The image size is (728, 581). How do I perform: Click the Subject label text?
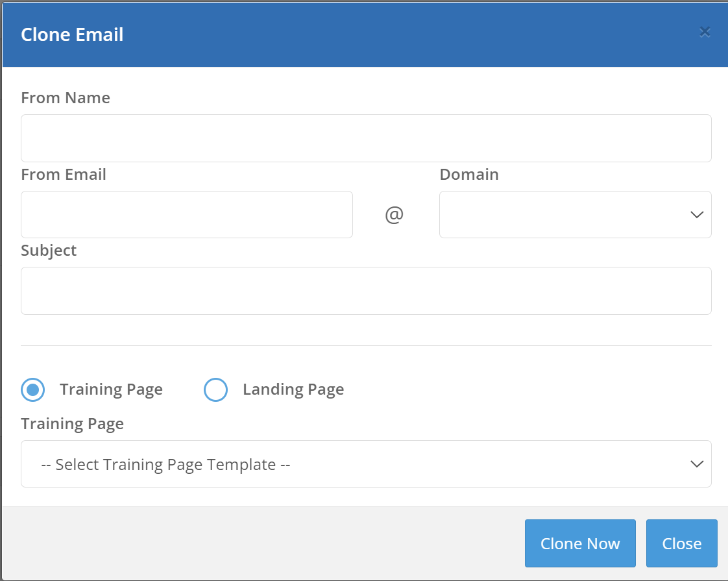pos(49,251)
